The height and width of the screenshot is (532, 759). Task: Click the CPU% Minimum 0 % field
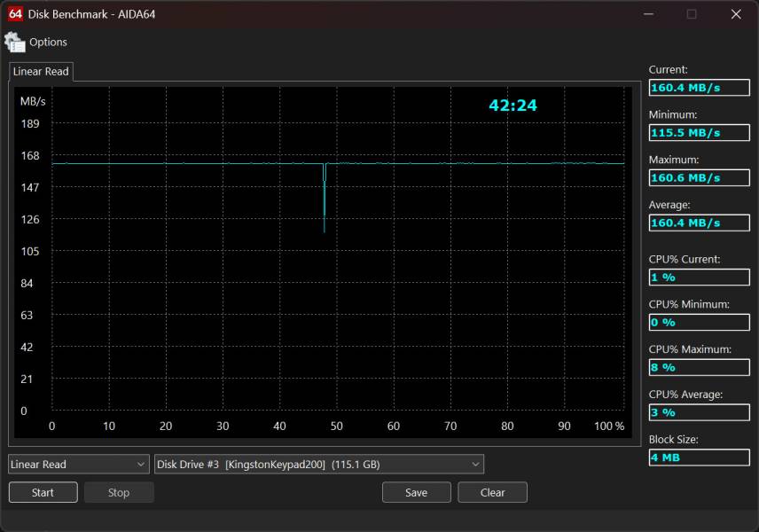point(699,323)
